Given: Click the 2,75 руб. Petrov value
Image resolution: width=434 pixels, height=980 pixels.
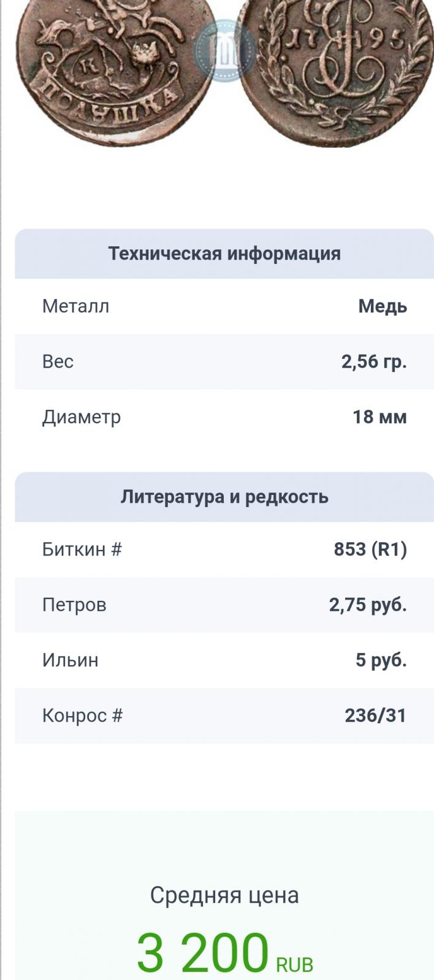Looking at the screenshot, I should point(368,605).
